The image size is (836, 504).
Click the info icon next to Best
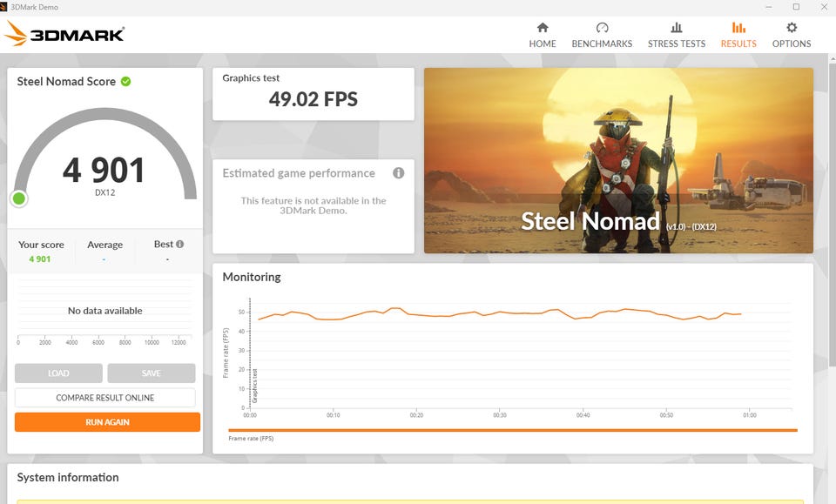click(x=179, y=244)
